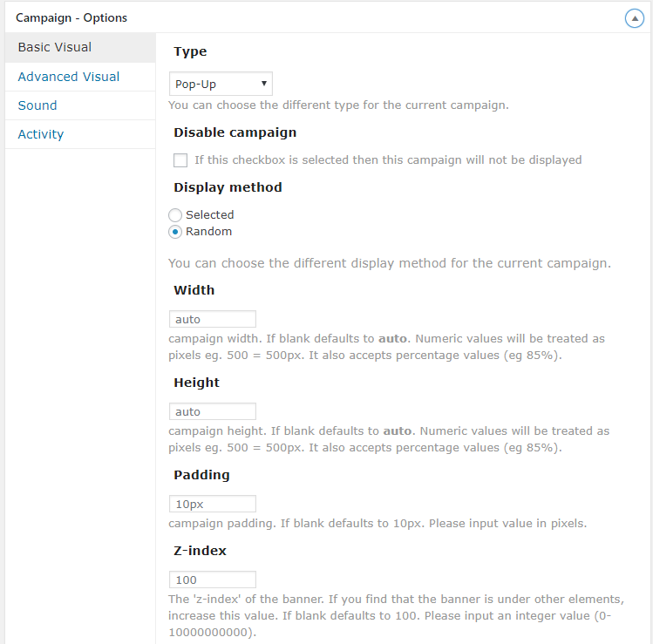653x644 pixels.
Task: Click the Type section heading
Action: click(190, 52)
